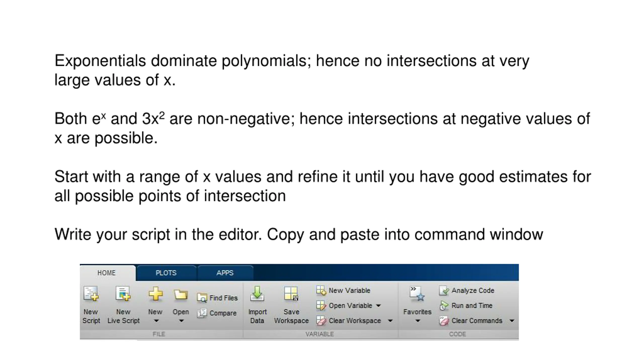Click the New Live Script icon

123,293
